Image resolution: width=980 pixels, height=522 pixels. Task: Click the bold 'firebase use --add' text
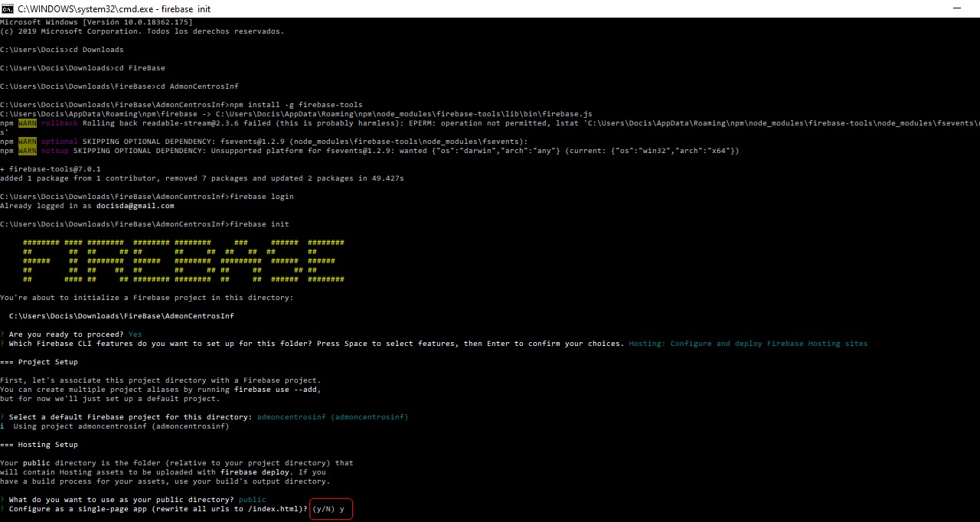(276, 390)
